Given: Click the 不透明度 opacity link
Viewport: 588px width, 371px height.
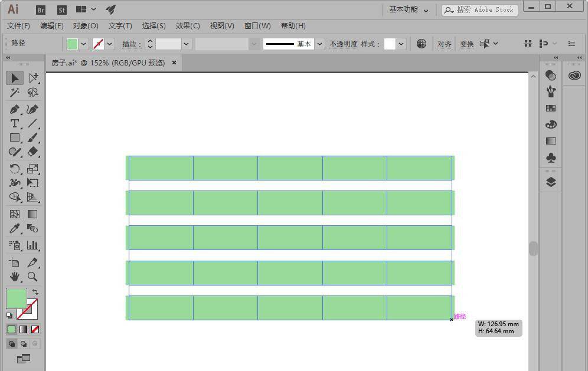Looking at the screenshot, I should click(x=343, y=44).
